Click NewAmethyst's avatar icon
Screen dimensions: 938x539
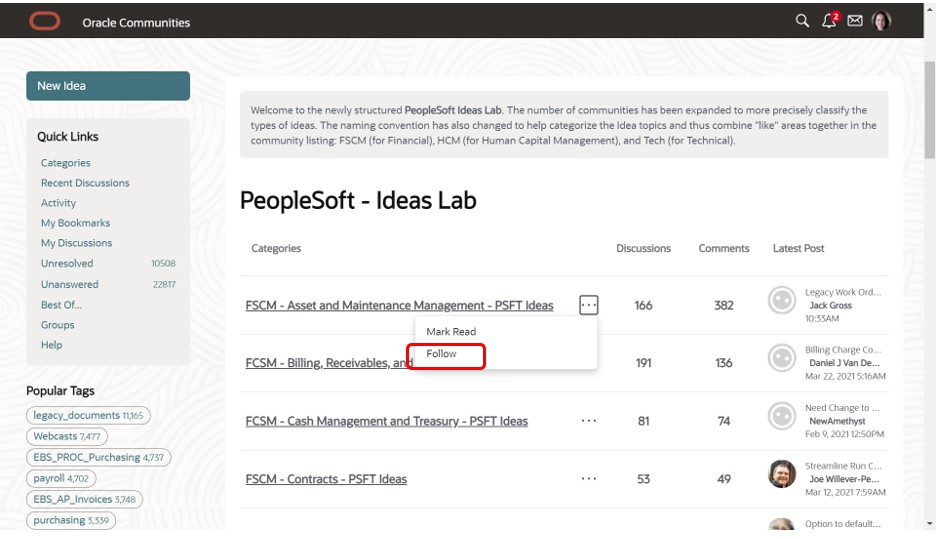click(781, 416)
